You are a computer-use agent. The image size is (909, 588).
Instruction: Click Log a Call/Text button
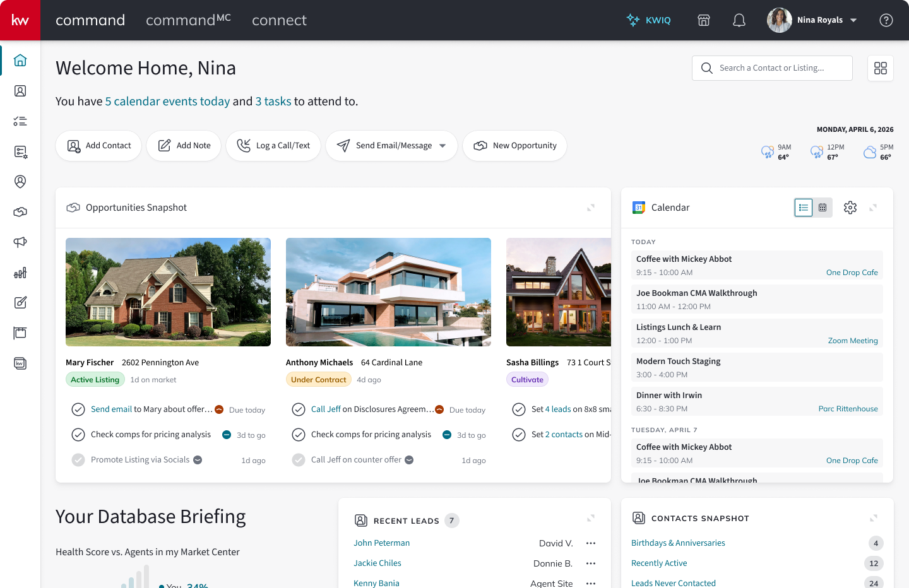click(273, 146)
